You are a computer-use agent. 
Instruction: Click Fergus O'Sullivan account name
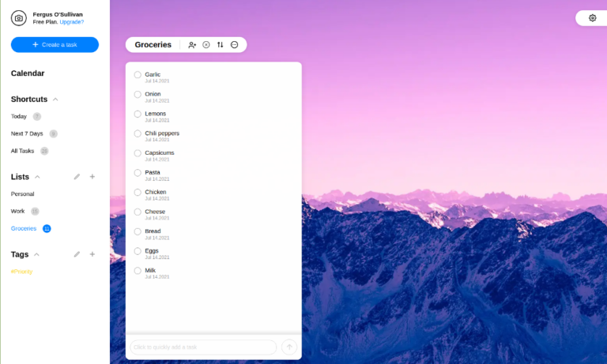pyautogui.click(x=58, y=14)
